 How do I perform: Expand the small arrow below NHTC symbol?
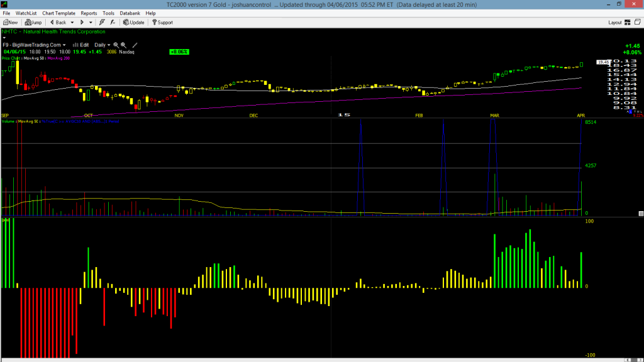click(4, 38)
